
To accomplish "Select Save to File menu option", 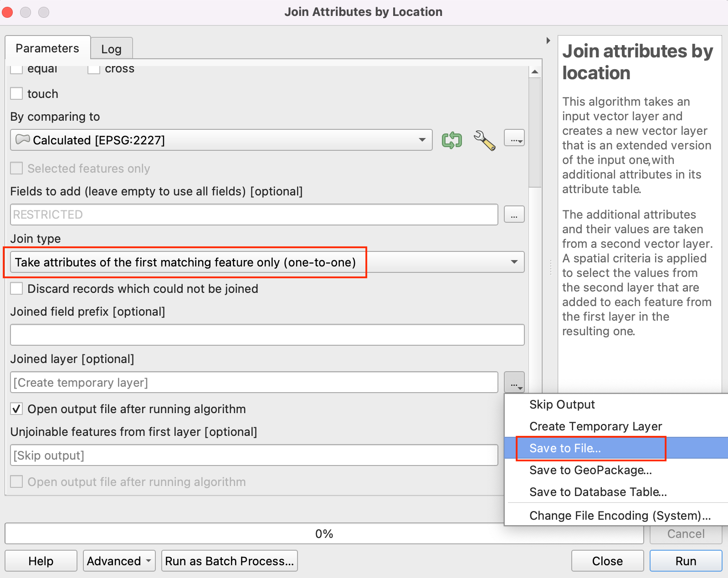I will tap(565, 448).
